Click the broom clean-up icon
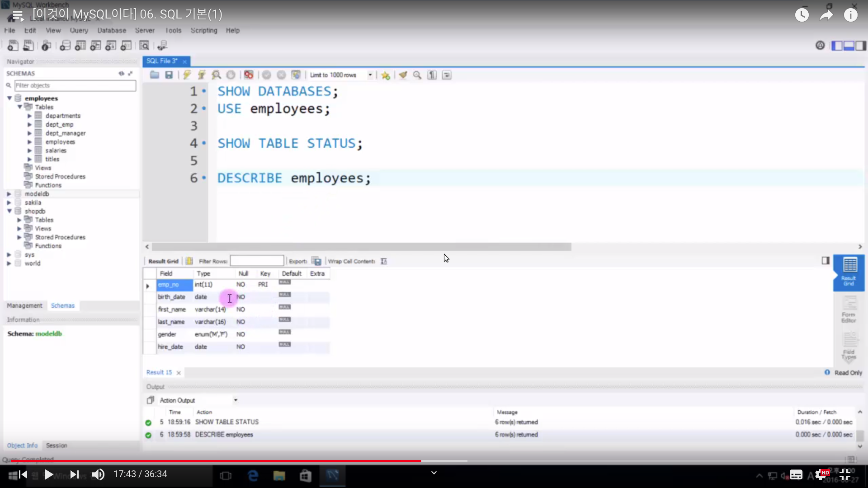Screen dimensions: 868x488 [x=403, y=75]
